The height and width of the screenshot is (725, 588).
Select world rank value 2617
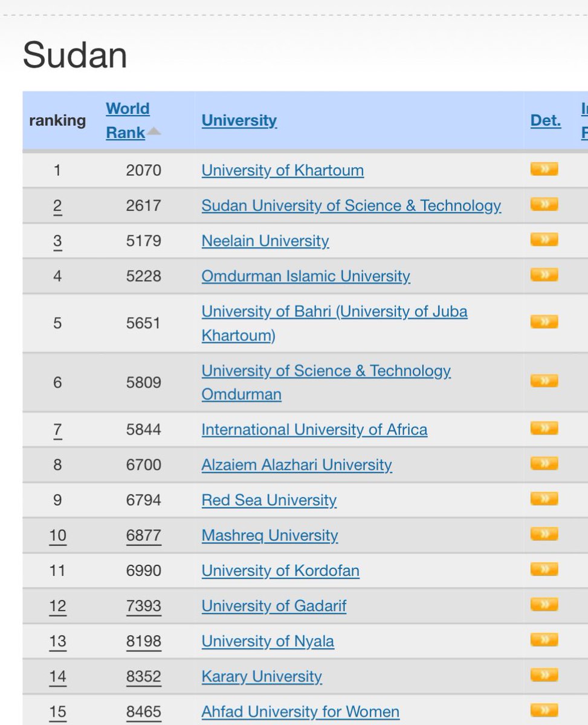click(144, 205)
